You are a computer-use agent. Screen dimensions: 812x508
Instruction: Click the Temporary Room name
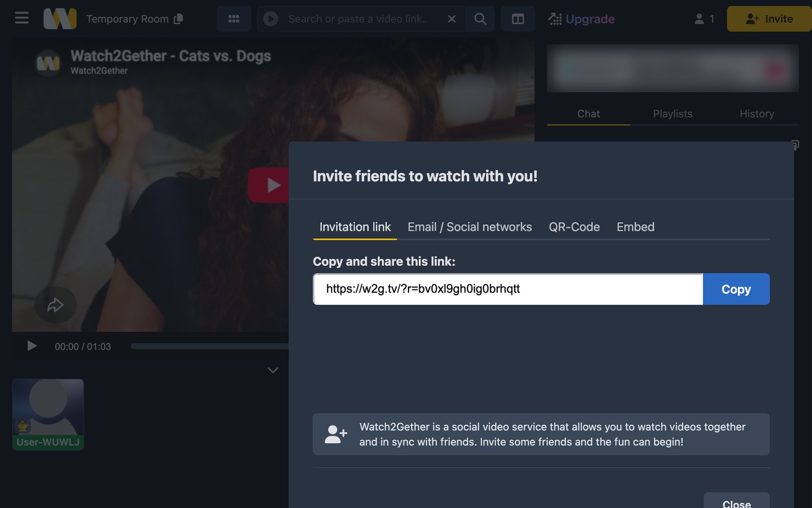[127, 19]
